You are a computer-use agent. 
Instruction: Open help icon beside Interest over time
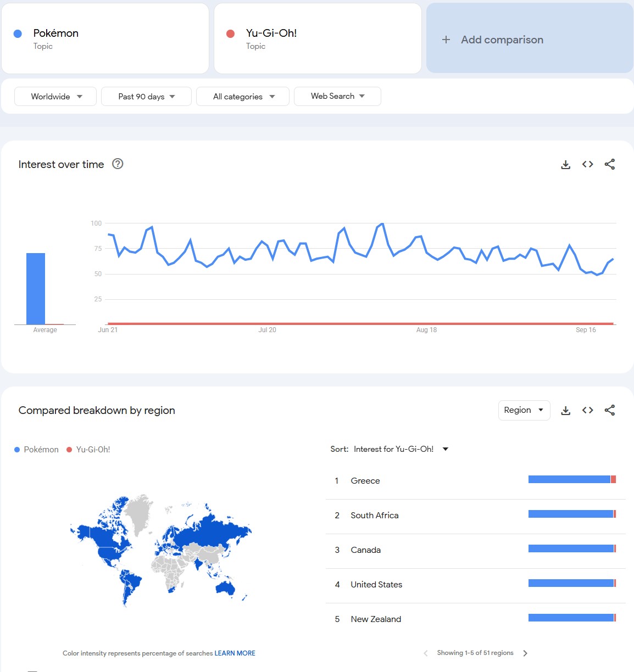pos(118,164)
